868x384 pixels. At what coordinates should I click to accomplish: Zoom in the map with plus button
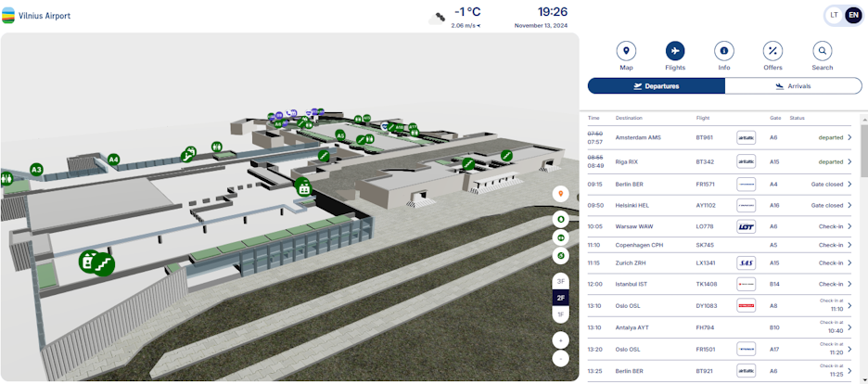tap(560, 340)
